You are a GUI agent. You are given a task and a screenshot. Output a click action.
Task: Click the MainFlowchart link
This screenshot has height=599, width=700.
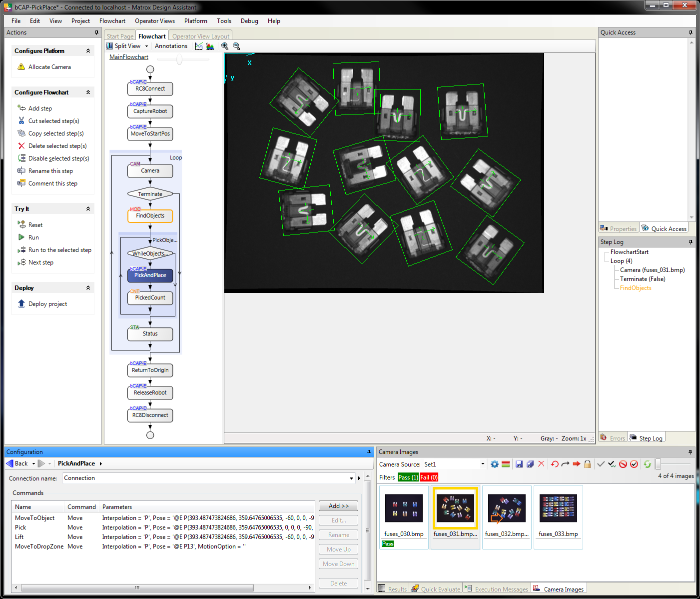(129, 57)
